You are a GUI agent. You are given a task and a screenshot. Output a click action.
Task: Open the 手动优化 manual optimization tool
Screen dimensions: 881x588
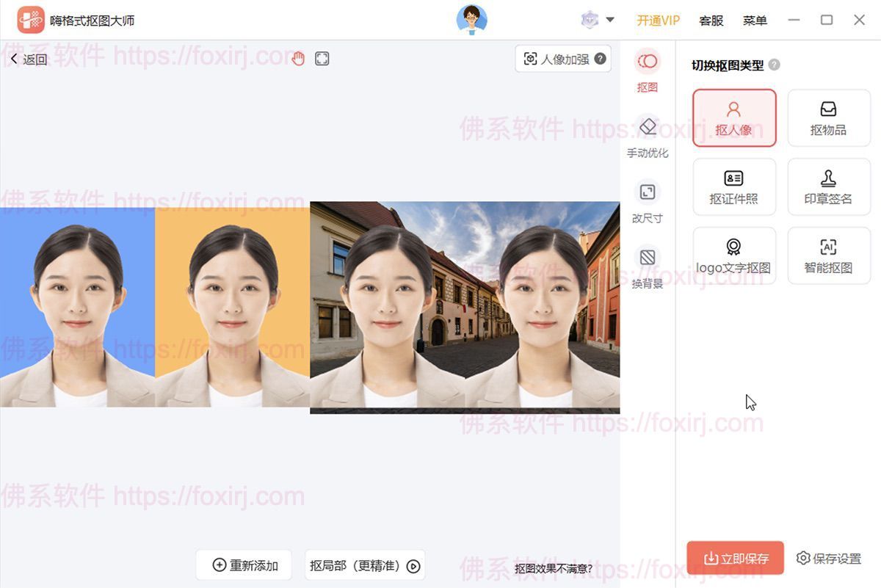[x=647, y=136]
